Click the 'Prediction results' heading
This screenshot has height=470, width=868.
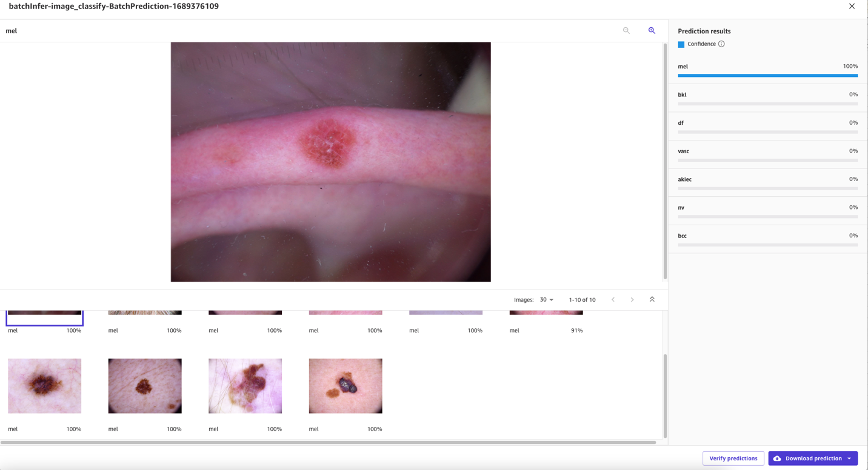[704, 31]
